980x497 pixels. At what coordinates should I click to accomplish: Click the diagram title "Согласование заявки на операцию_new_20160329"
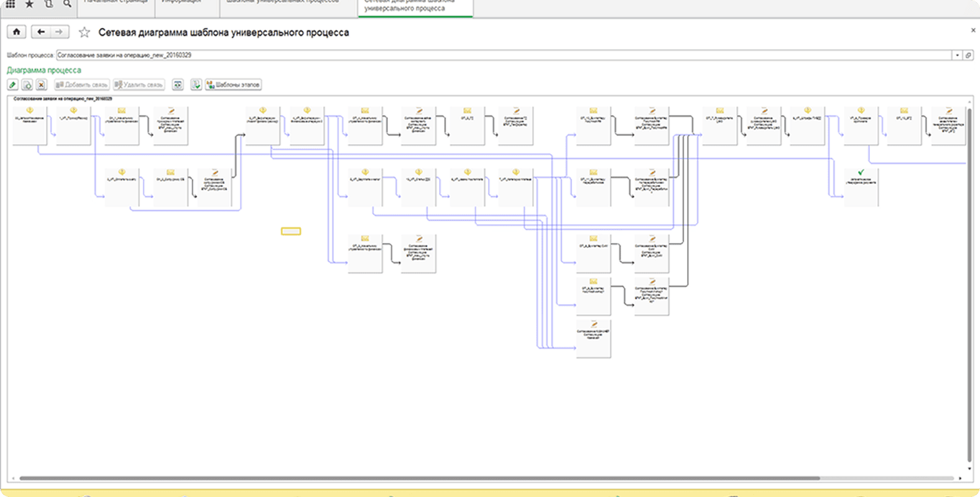tap(63, 99)
